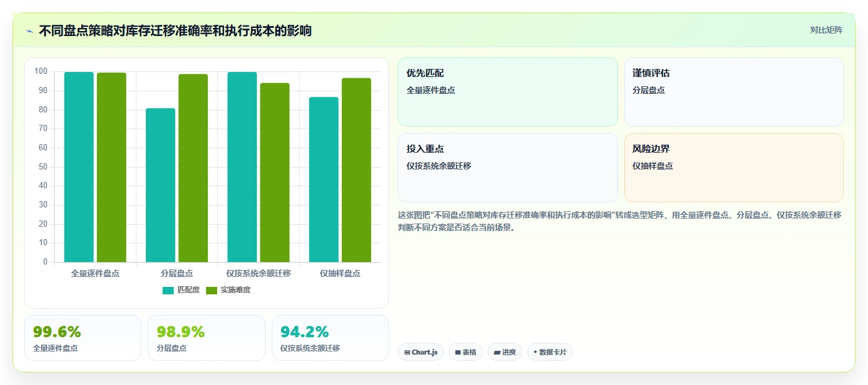Image resolution: width=868 pixels, height=385 pixels.
Task: Toggle the 匹配度 legend swatch
Action: [168, 291]
